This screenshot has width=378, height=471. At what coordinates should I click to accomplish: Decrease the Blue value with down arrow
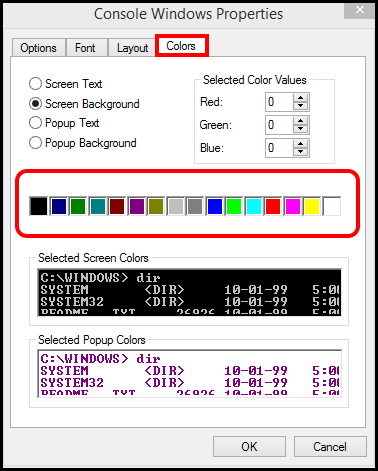[x=301, y=152]
